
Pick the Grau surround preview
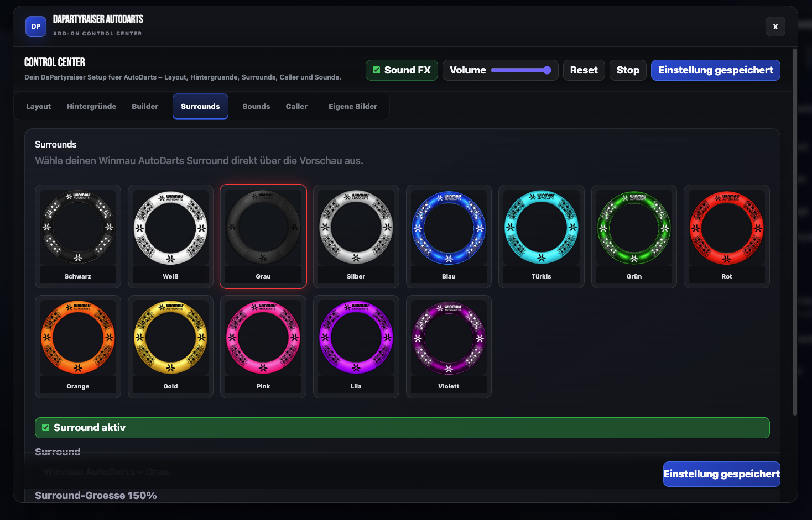click(263, 237)
